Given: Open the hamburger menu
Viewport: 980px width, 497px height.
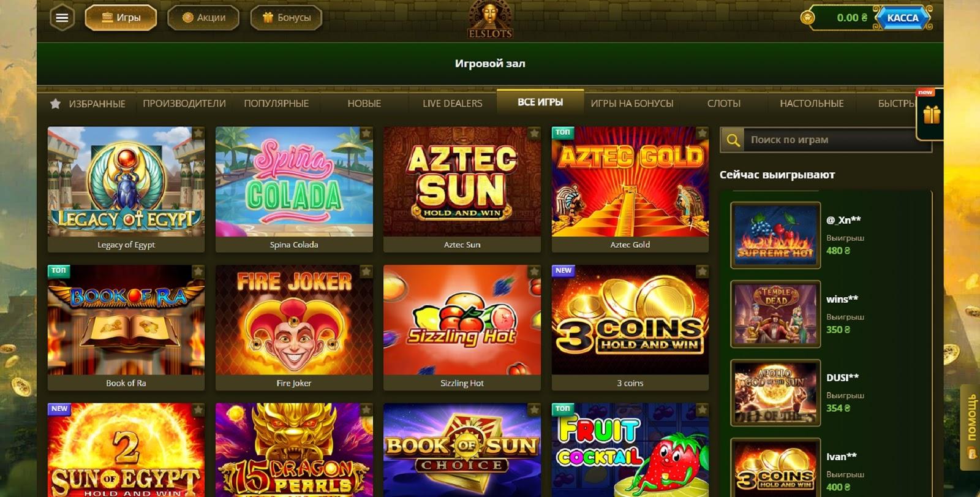Looking at the screenshot, I should click(x=62, y=18).
